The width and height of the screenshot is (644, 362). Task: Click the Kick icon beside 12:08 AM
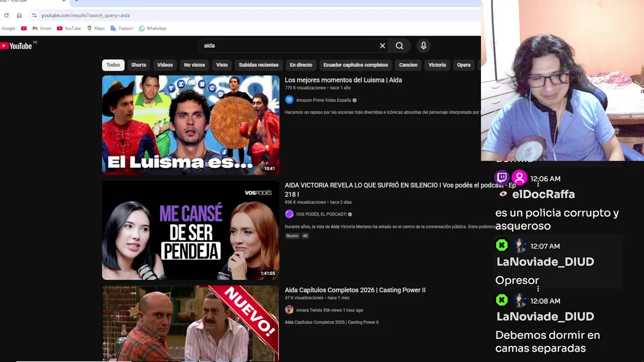pyautogui.click(x=502, y=300)
